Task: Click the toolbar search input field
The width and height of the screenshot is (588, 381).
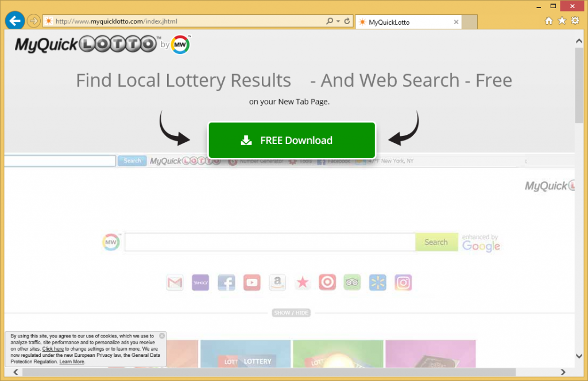Action: coord(60,161)
